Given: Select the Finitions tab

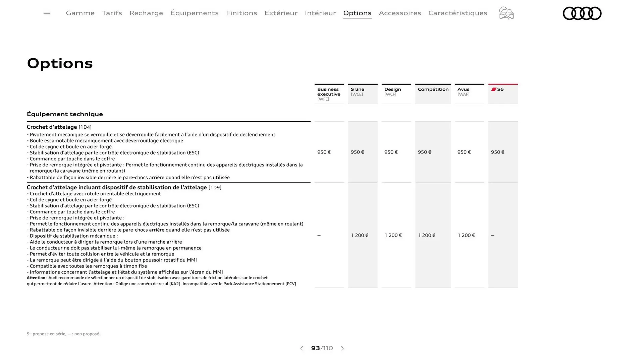Looking at the screenshot, I should (241, 13).
